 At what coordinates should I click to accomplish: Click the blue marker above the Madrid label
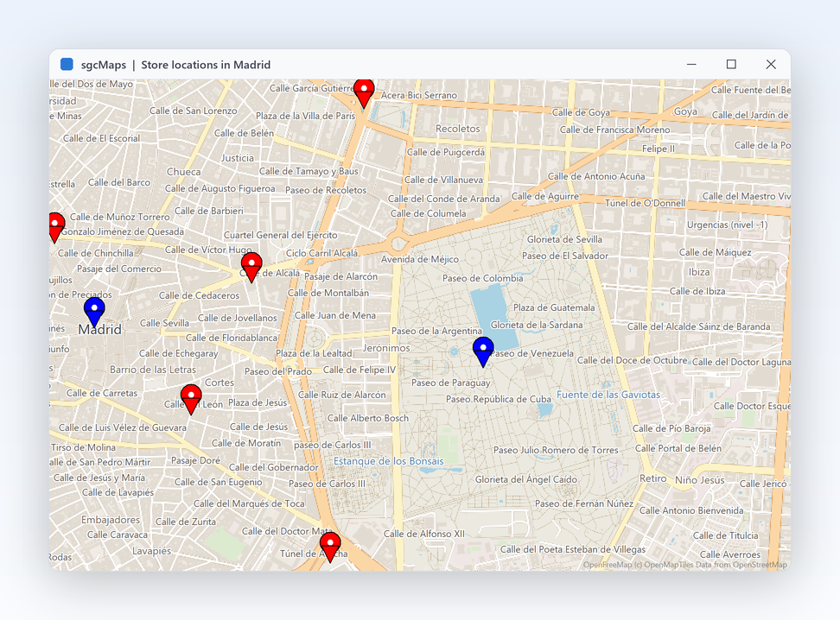[94, 312]
